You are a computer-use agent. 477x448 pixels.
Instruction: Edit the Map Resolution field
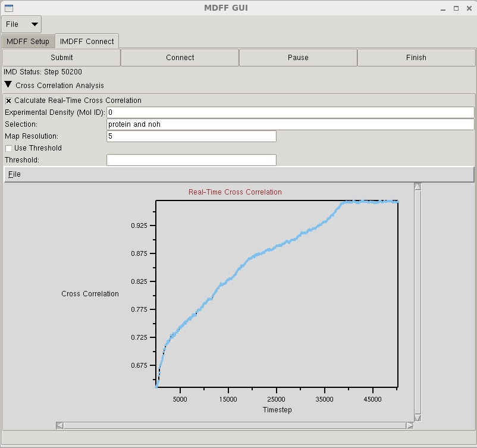click(191, 136)
